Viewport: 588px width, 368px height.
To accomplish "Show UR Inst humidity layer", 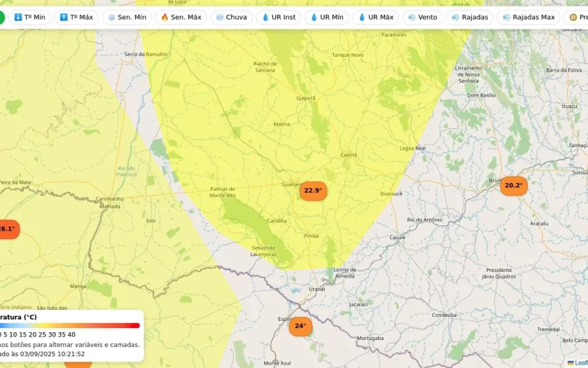I will pyautogui.click(x=279, y=18).
